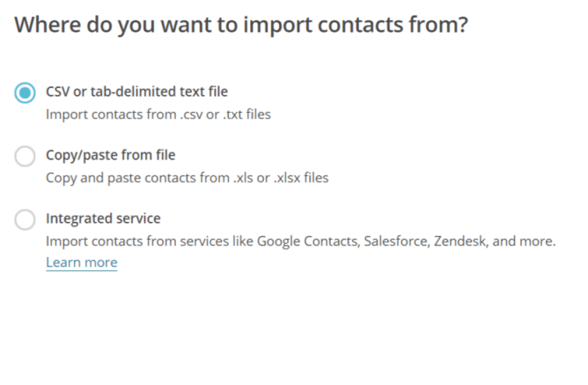Viewport: 588px width, 385px height.
Task: Click the "Integrated service" label text
Action: (x=103, y=218)
